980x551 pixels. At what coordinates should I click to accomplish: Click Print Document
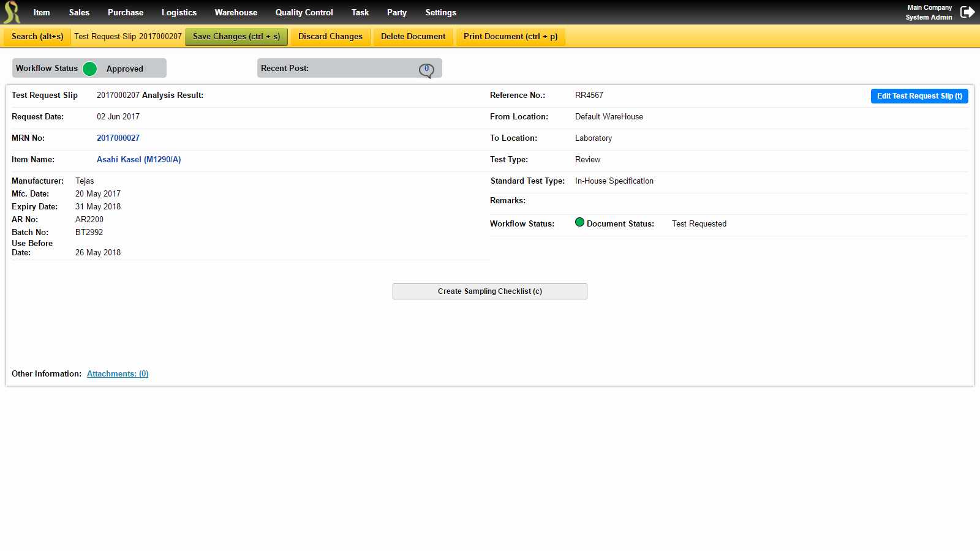click(x=510, y=36)
